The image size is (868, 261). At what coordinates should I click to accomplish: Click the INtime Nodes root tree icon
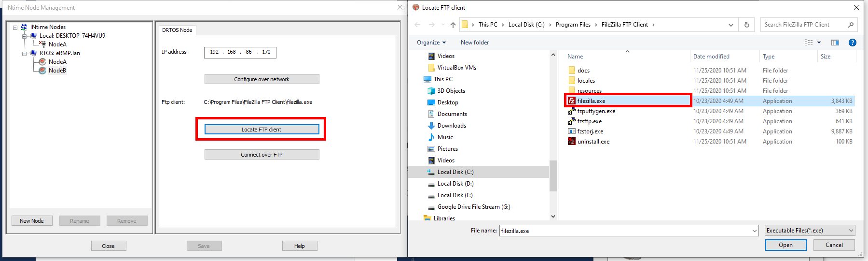coord(24,27)
